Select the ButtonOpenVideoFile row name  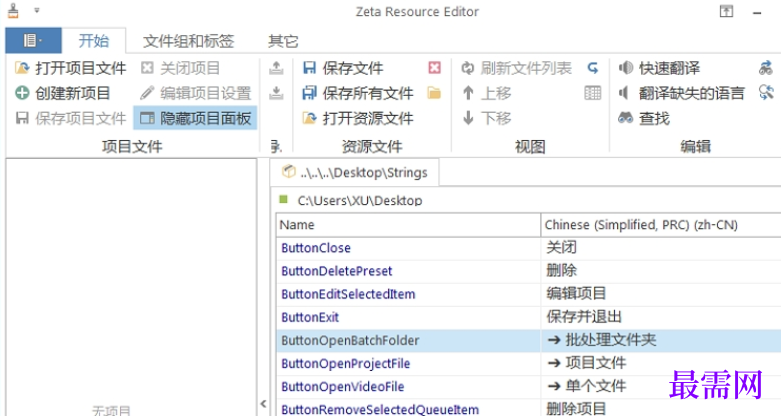[x=343, y=387]
